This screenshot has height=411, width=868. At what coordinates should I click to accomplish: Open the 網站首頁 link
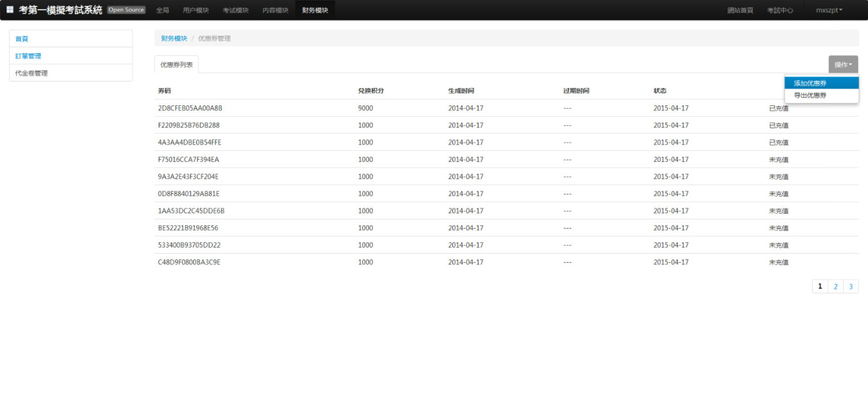pos(740,10)
